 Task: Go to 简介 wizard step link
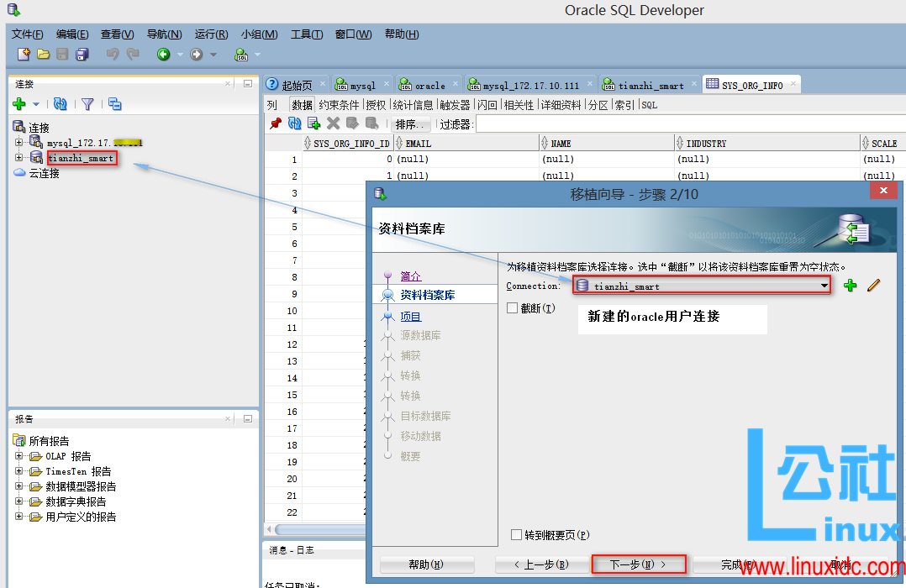(411, 276)
